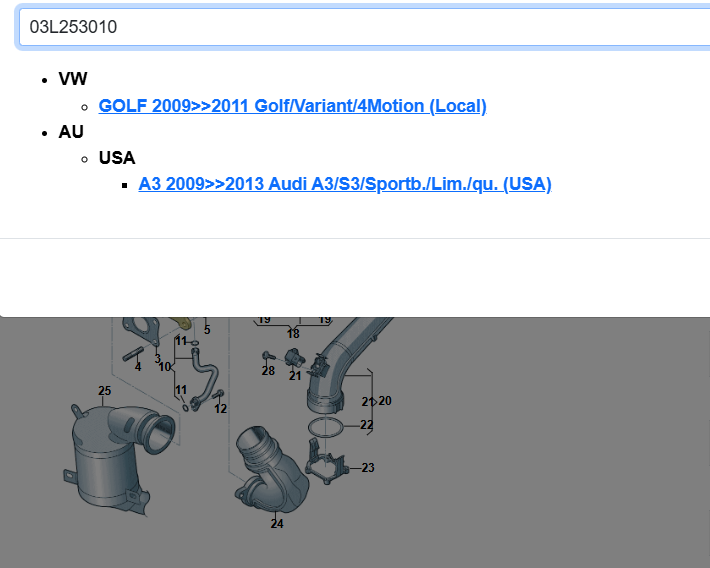The image size is (710, 568).
Task: Select the AU brand list item
Action: (71, 132)
